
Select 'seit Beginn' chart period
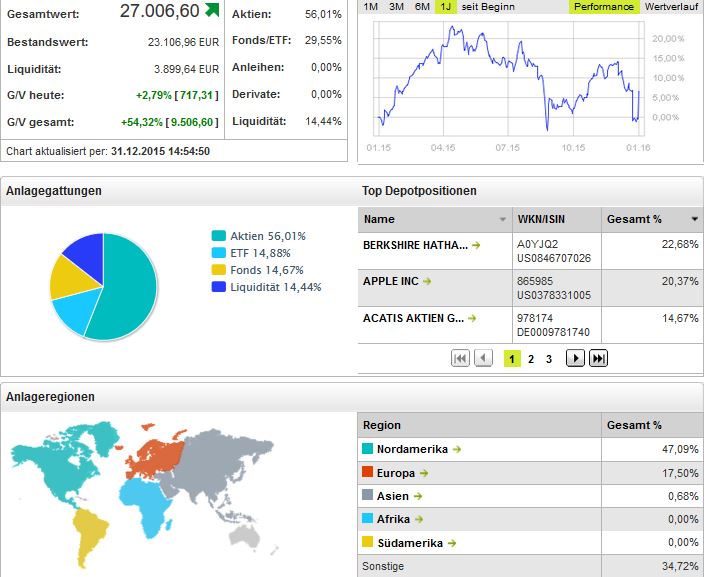click(x=488, y=7)
